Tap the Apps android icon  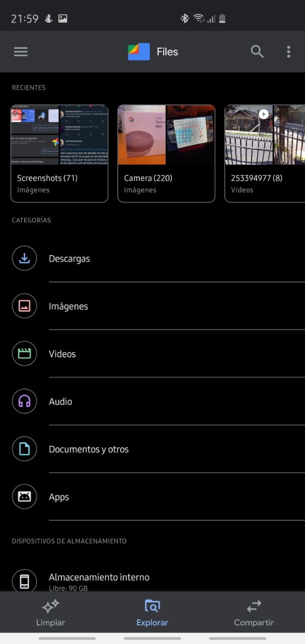click(24, 497)
